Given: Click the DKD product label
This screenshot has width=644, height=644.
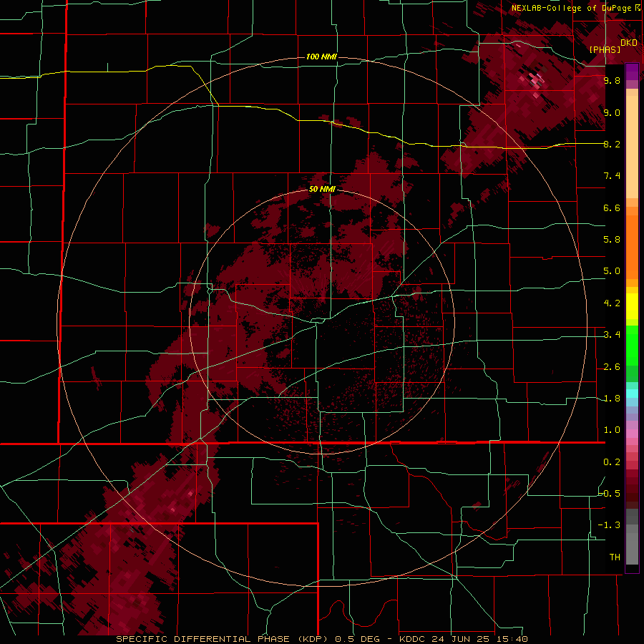Looking at the screenshot, I should click(x=629, y=43).
